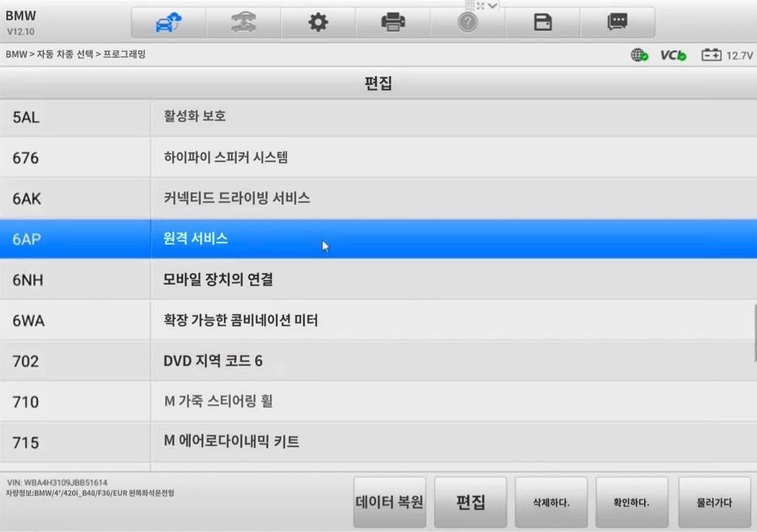The width and height of the screenshot is (757, 532).
Task: Click the printer icon
Action: tap(393, 22)
